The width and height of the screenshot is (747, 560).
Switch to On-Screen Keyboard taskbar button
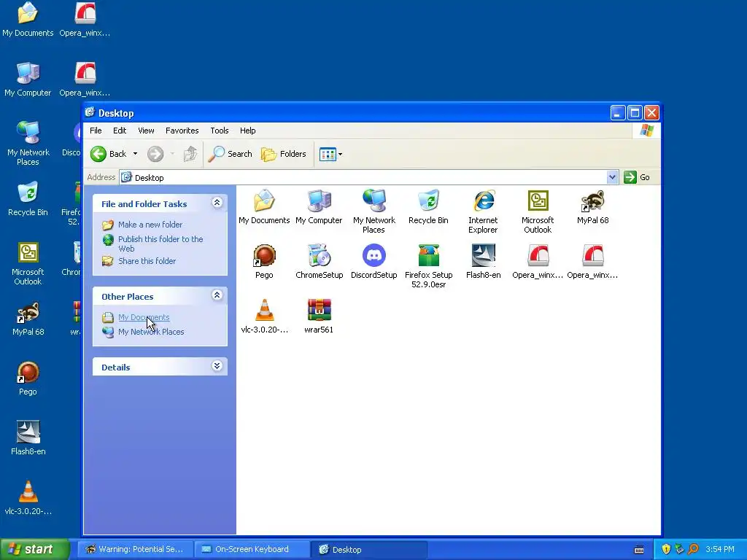click(x=252, y=550)
